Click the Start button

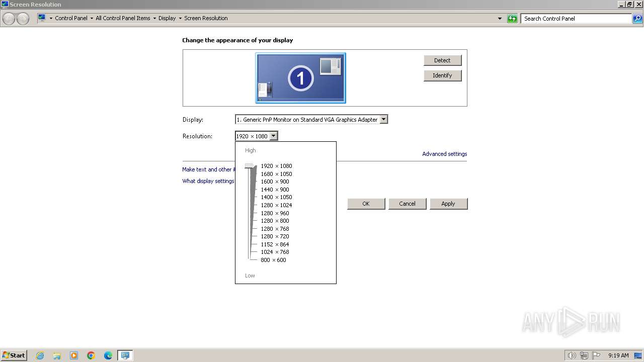coord(14,355)
